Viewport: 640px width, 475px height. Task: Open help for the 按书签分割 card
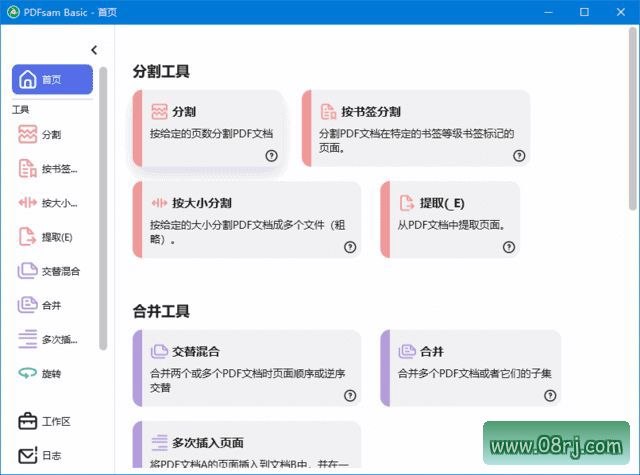point(519,155)
